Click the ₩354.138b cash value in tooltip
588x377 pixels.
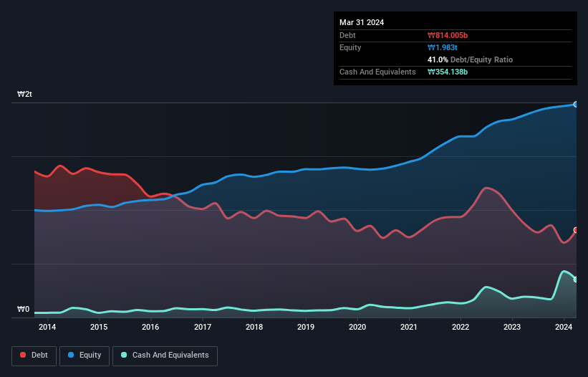coord(448,72)
